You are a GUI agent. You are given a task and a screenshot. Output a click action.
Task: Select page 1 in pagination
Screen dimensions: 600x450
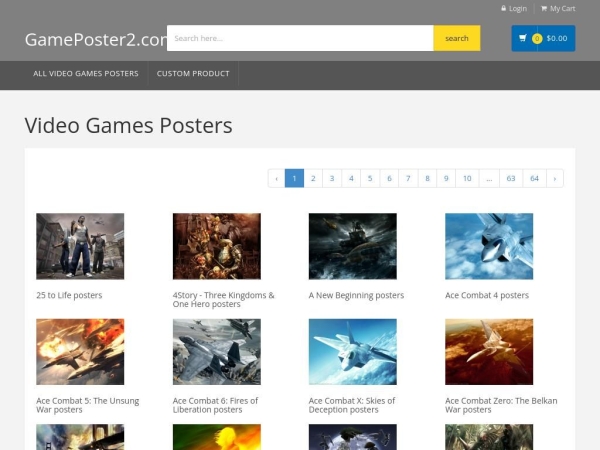(294, 178)
